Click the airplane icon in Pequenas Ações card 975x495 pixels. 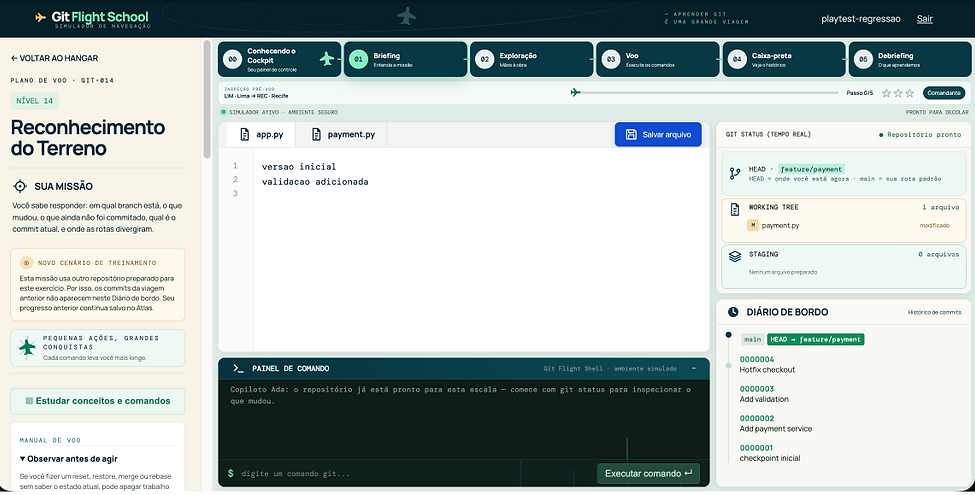[x=27, y=347]
